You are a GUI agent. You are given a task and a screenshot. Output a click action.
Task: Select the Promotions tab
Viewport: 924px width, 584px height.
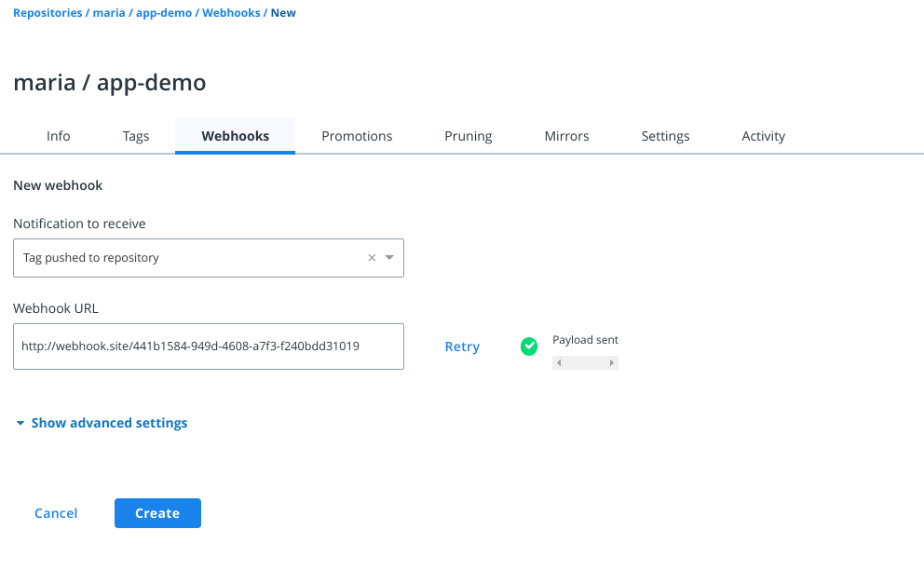click(x=357, y=136)
